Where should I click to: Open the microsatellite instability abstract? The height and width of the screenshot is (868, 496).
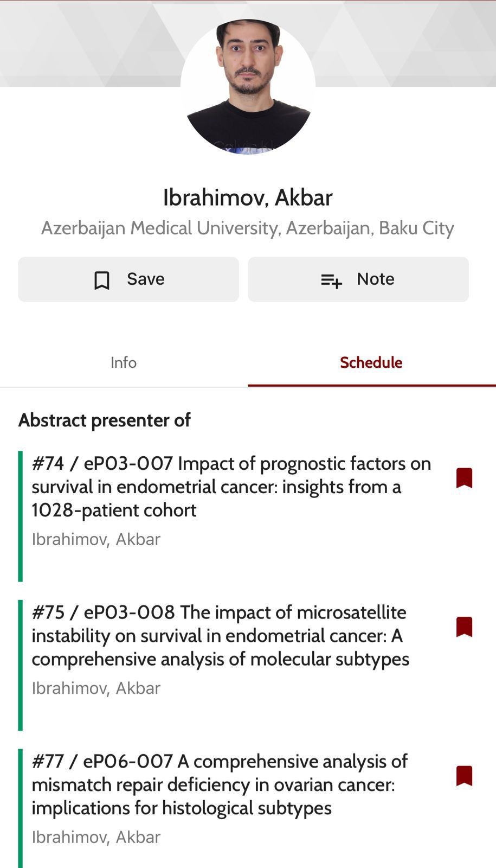click(220, 635)
